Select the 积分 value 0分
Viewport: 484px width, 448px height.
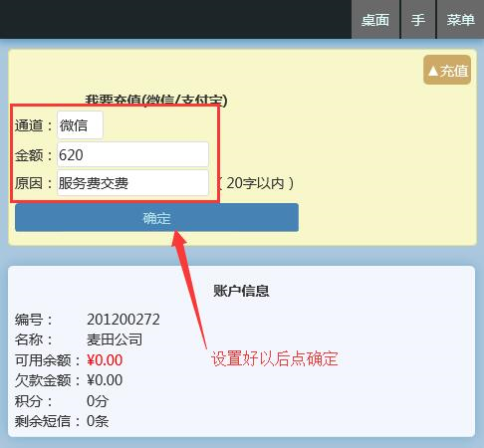point(98,401)
